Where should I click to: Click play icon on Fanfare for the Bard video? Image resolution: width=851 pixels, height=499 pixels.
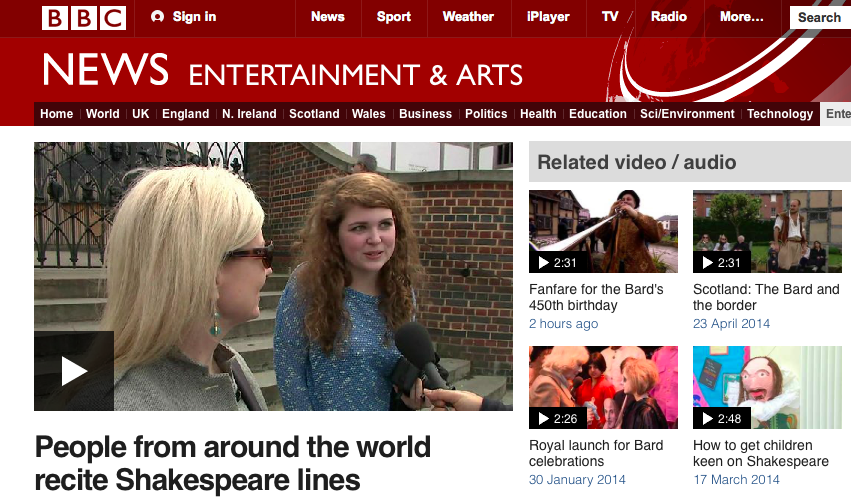(x=544, y=263)
